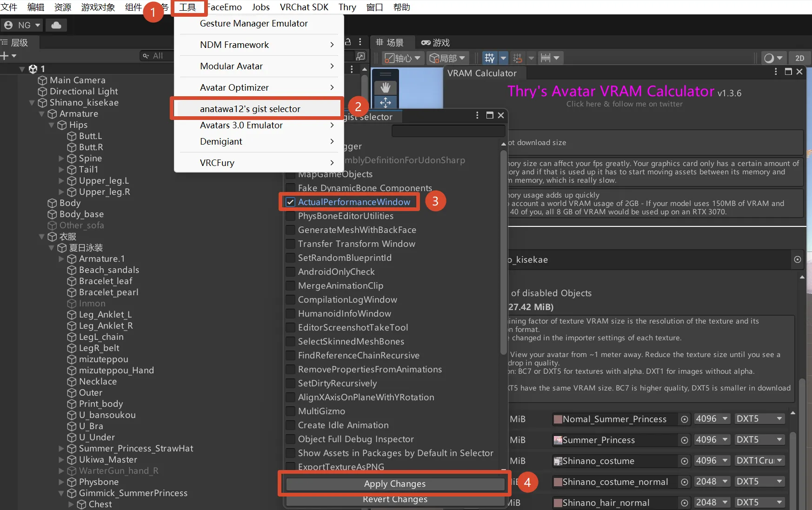Open VRAM Calculator window kebab menu

(775, 72)
